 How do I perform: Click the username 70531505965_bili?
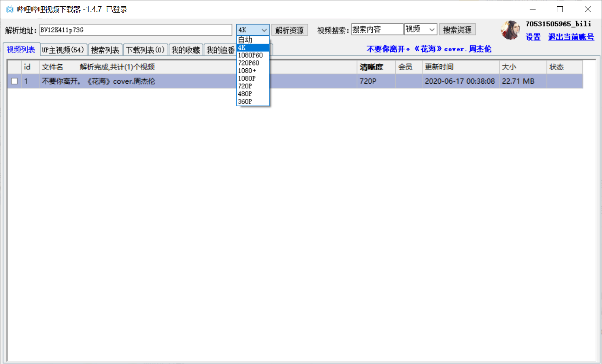coord(559,24)
